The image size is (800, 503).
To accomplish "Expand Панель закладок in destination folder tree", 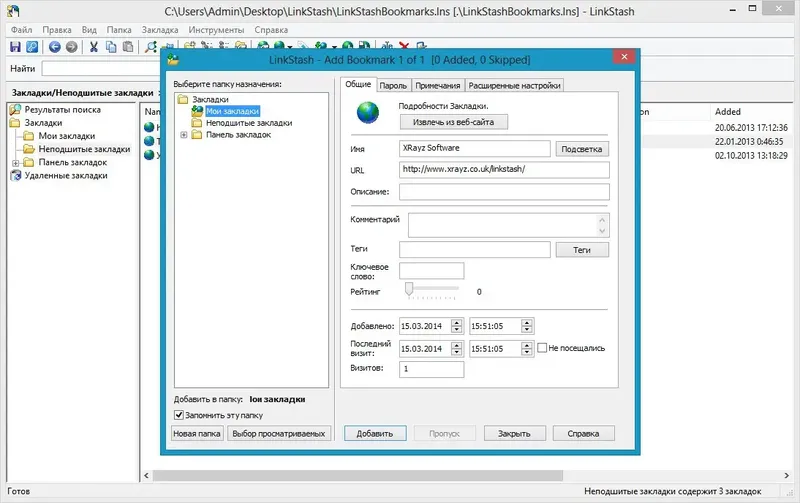I will (x=184, y=135).
